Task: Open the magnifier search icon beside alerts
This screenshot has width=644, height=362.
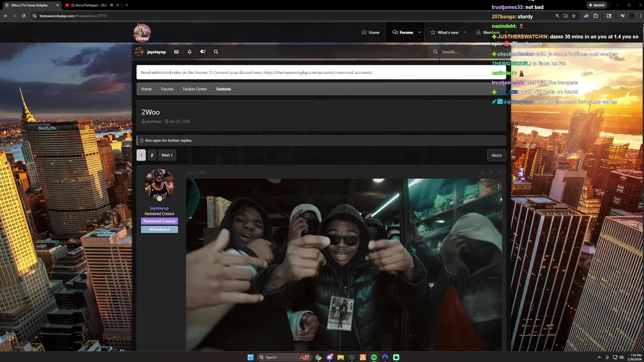Action: tap(216, 52)
